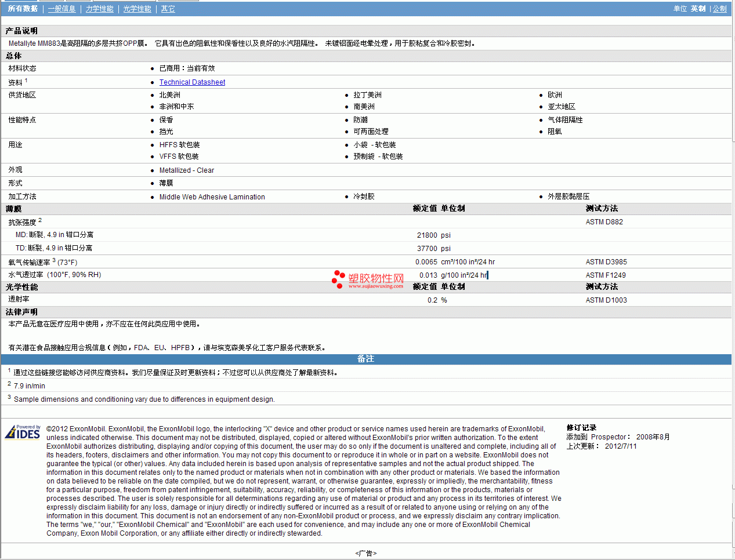
Task: Click the 已商用：当前有效 status text
Action: click(x=187, y=68)
